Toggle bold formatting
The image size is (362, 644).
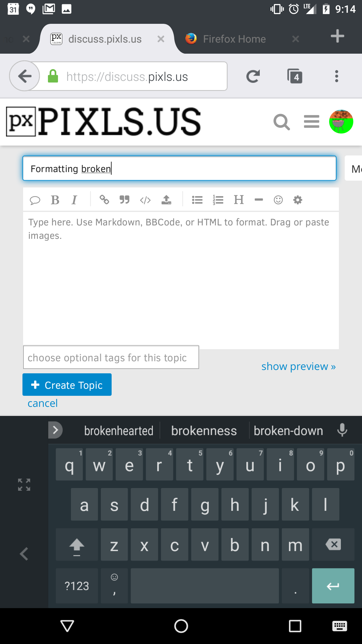click(x=55, y=200)
